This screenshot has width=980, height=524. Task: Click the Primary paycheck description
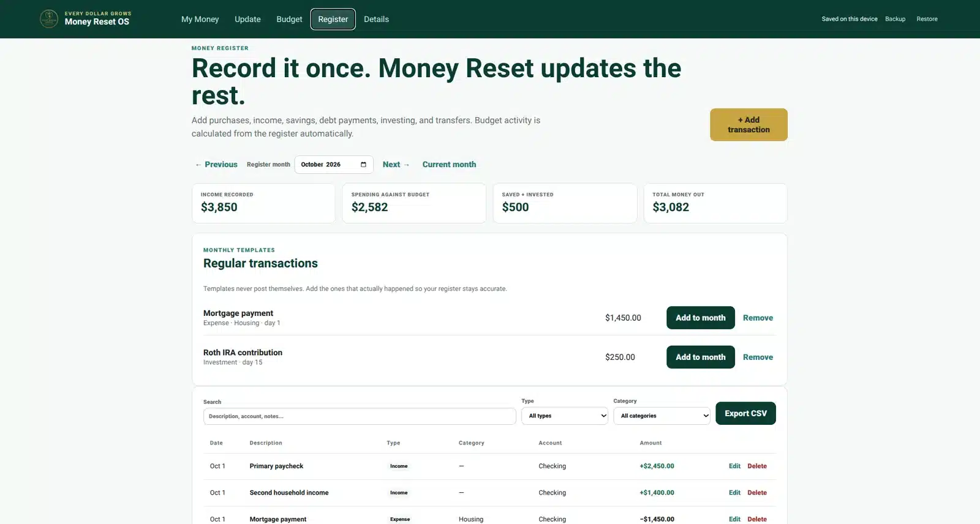coord(276,466)
